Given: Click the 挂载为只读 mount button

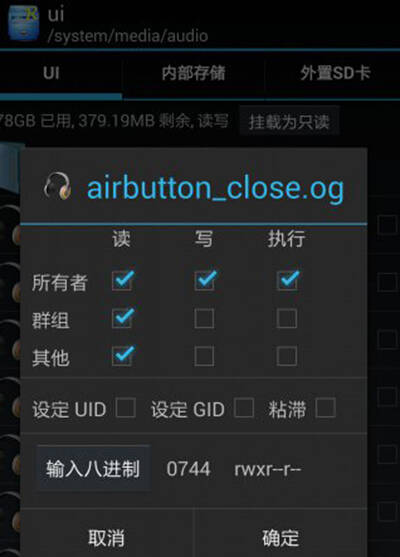Looking at the screenshot, I should (x=289, y=121).
